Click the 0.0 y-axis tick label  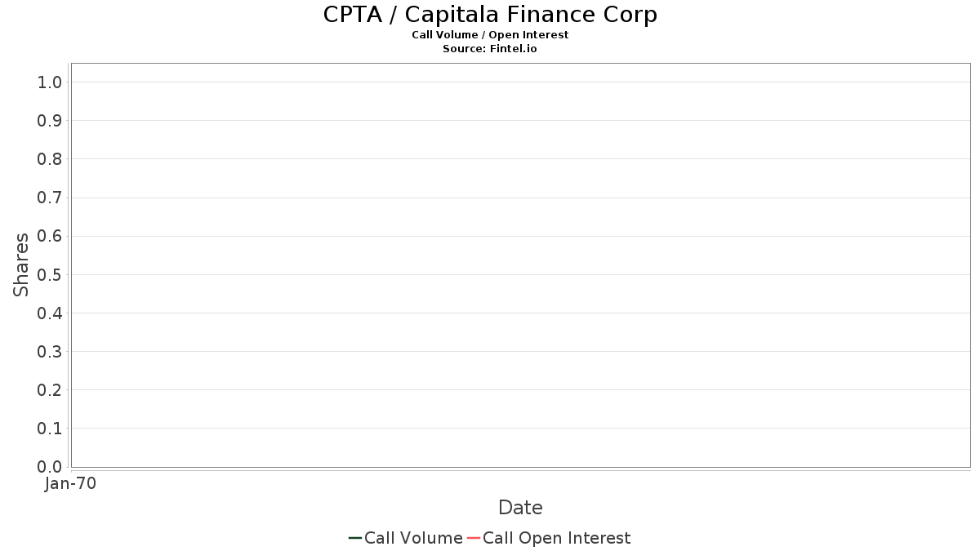point(50,467)
